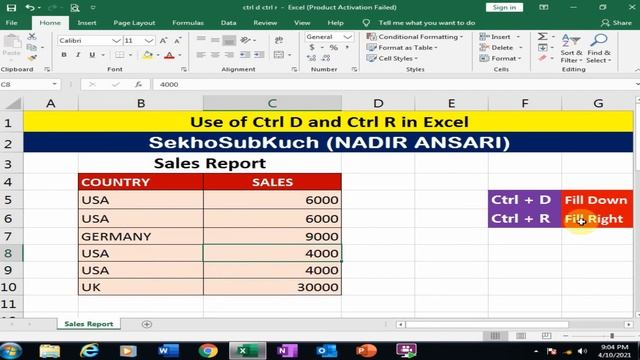The image size is (640, 360).
Task: Toggle Italic formatting
Action: (x=78, y=55)
